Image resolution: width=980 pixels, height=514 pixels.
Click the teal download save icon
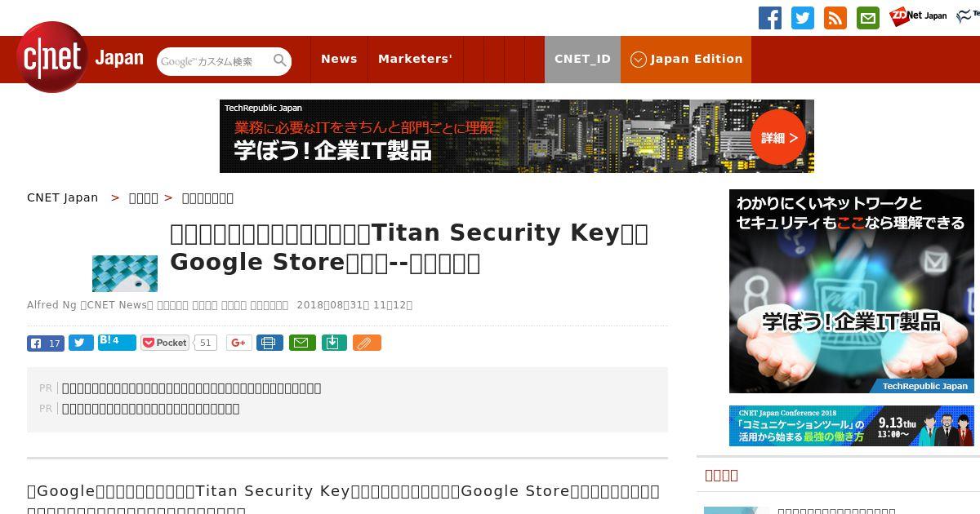tap(333, 343)
